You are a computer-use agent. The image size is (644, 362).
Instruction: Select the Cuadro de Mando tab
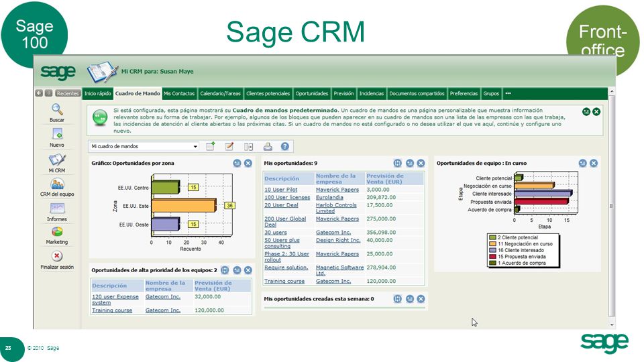138,94
